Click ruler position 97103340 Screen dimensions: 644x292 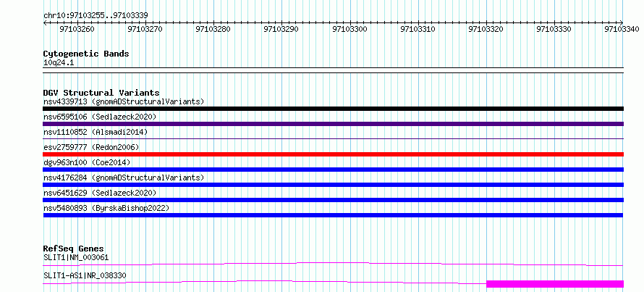pyautogui.click(x=622, y=29)
